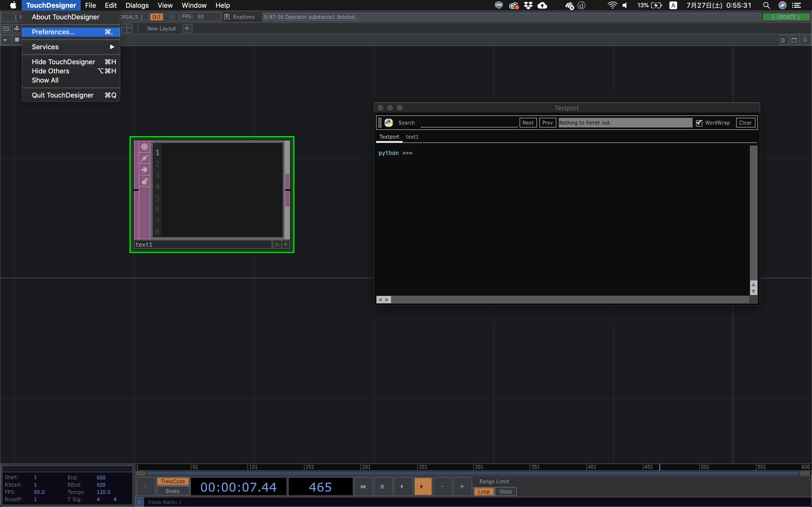Switch to the text1 tab in Textport
Screen dimensions: 812x507
(x=412, y=137)
